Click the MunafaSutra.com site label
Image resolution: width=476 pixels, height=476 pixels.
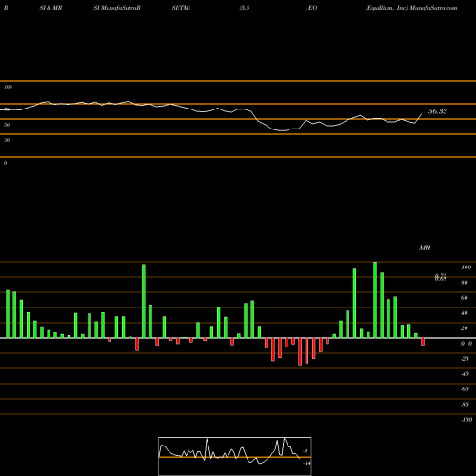(433, 8)
